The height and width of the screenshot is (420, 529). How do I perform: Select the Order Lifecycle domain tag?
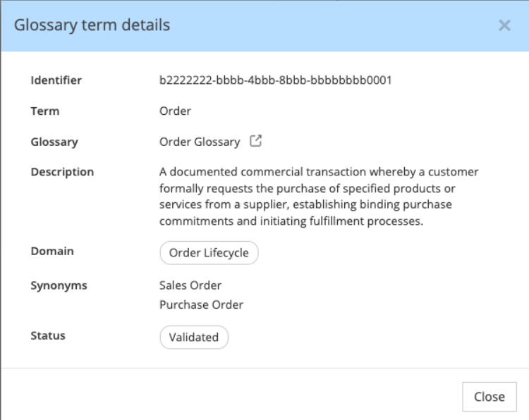click(x=209, y=253)
